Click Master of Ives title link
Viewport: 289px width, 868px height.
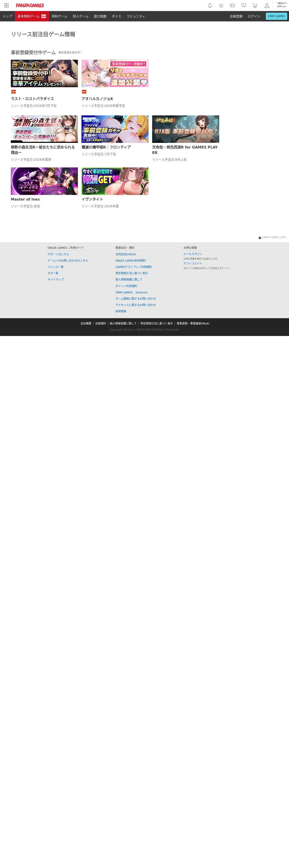coord(25,199)
